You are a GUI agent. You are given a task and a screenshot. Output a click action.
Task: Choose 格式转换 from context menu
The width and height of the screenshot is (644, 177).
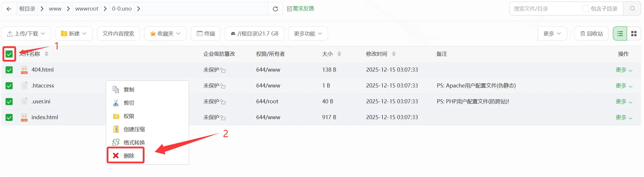click(147, 142)
